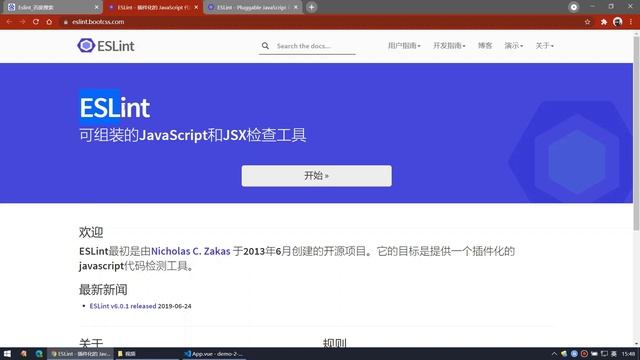Click the search magnifier icon
The image size is (640, 360).
pos(265,46)
